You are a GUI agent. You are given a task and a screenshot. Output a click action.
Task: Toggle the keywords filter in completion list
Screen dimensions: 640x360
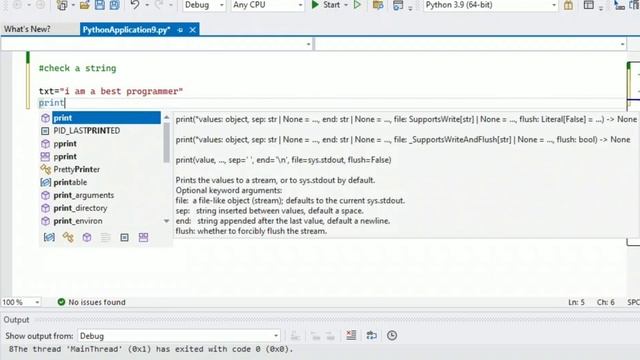coord(105,237)
